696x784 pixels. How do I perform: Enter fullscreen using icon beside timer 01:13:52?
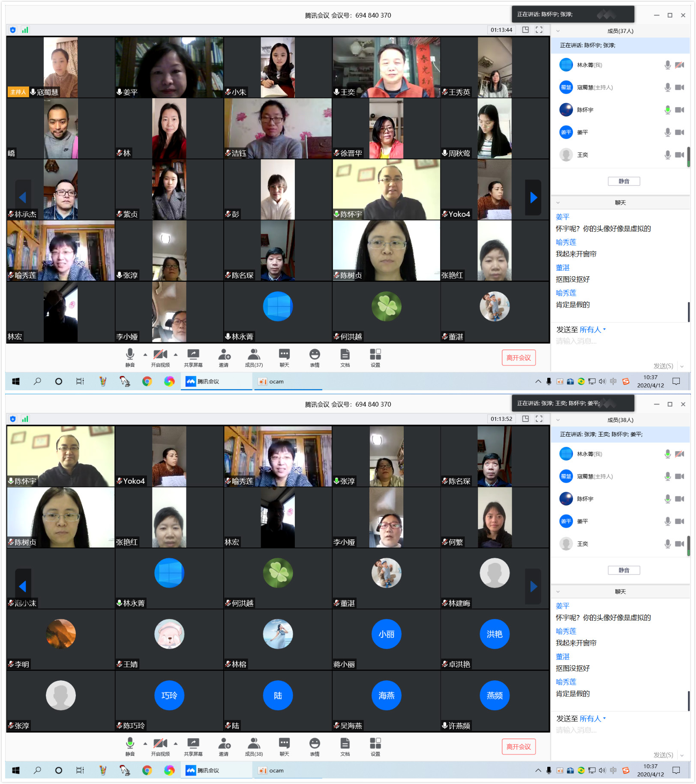coord(539,419)
